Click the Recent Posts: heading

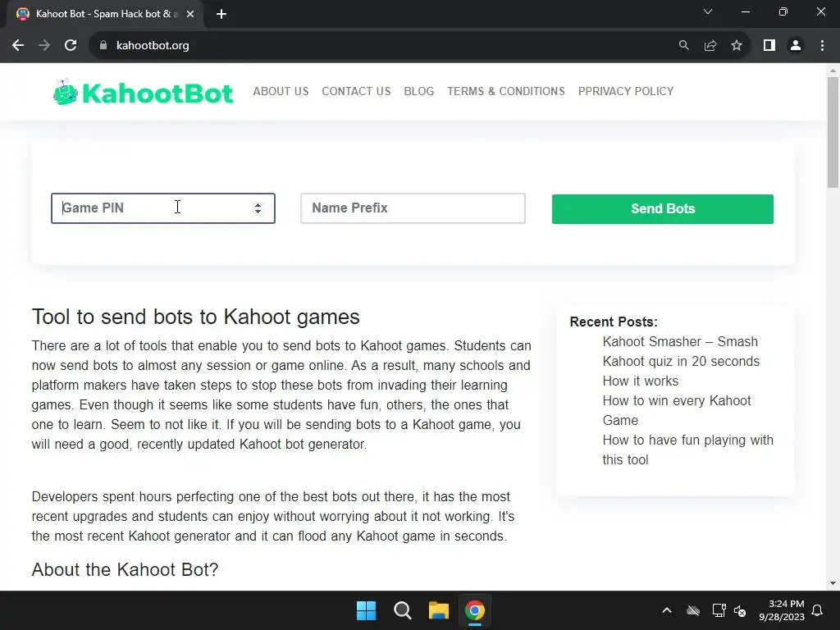[x=614, y=322]
